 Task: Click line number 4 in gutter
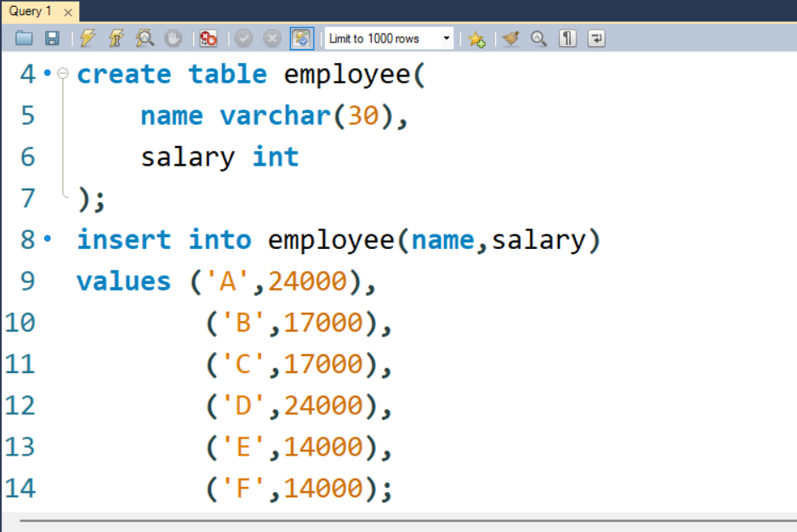tap(28, 74)
